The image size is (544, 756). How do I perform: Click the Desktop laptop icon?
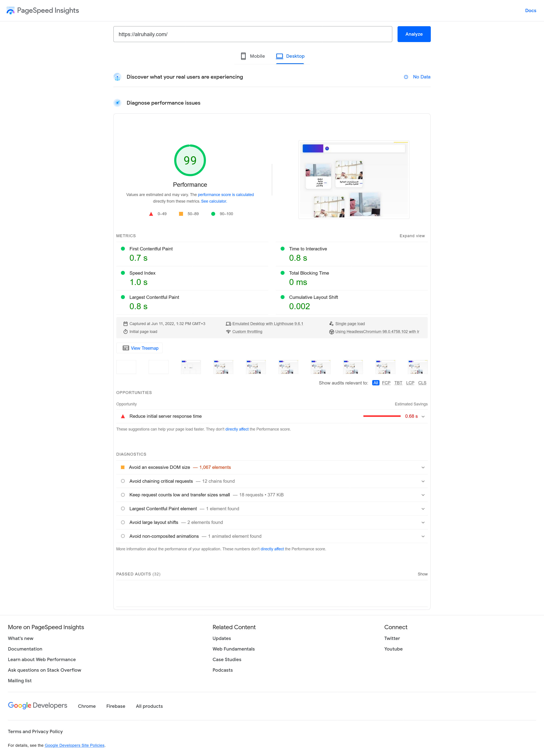point(279,56)
